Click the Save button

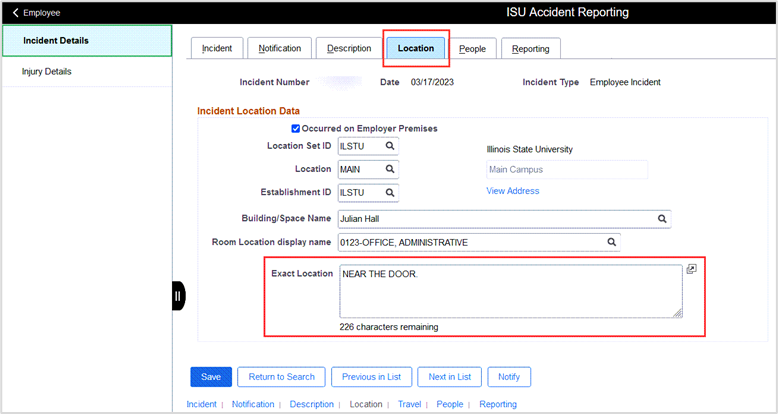point(211,377)
